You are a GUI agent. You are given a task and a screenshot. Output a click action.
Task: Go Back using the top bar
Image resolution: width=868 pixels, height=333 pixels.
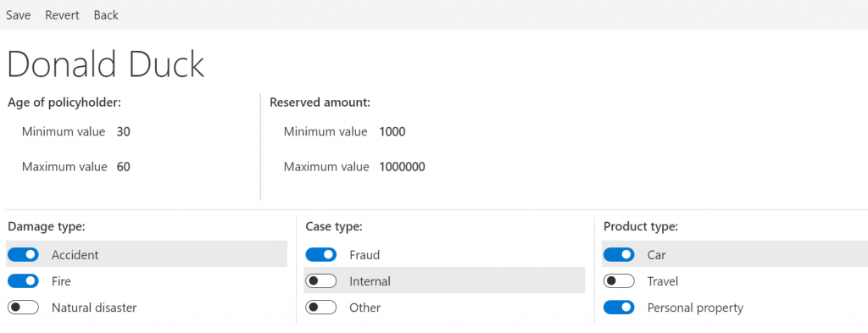click(106, 15)
